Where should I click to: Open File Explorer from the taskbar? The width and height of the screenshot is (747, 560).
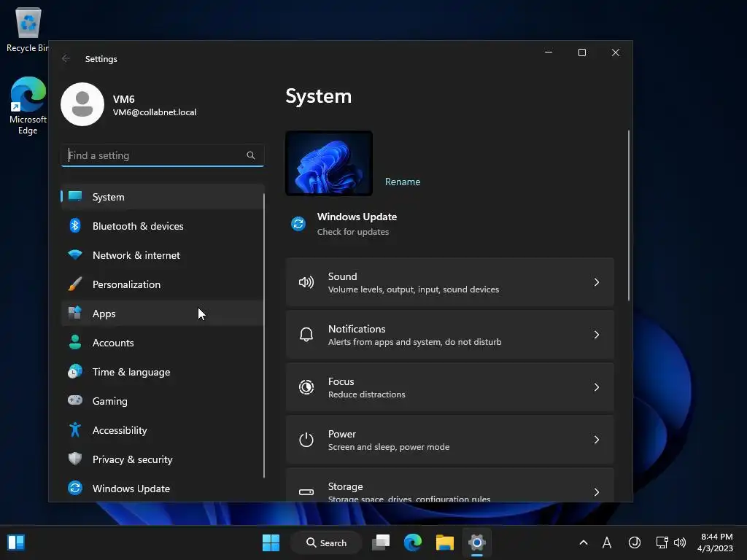(x=444, y=542)
